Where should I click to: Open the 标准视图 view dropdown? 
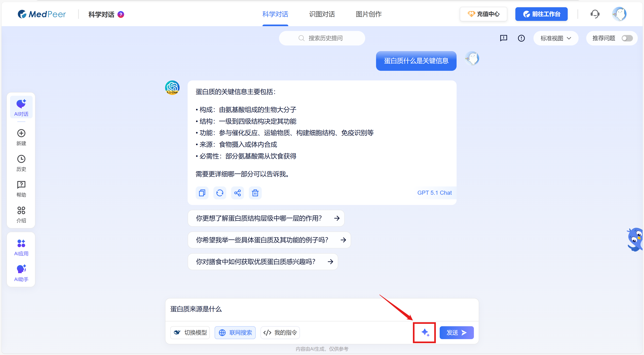coord(555,38)
